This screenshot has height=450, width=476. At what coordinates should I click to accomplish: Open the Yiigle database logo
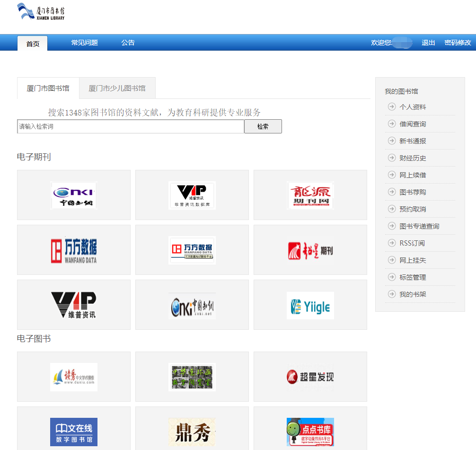[310, 305]
